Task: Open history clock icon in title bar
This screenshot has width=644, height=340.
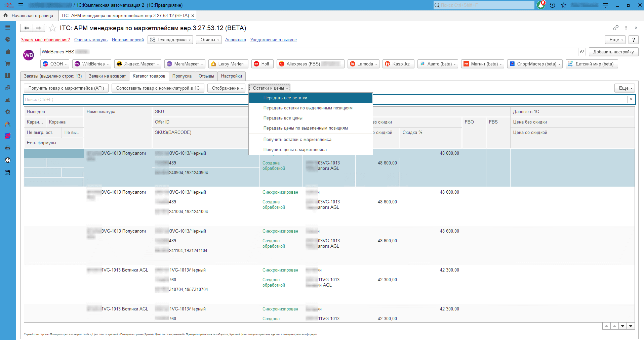Action: pos(552,5)
